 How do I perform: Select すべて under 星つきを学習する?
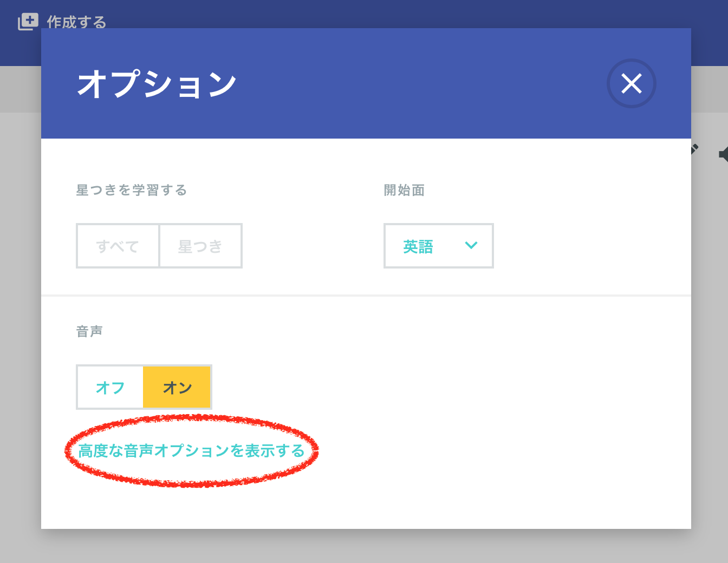tap(118, 246)
